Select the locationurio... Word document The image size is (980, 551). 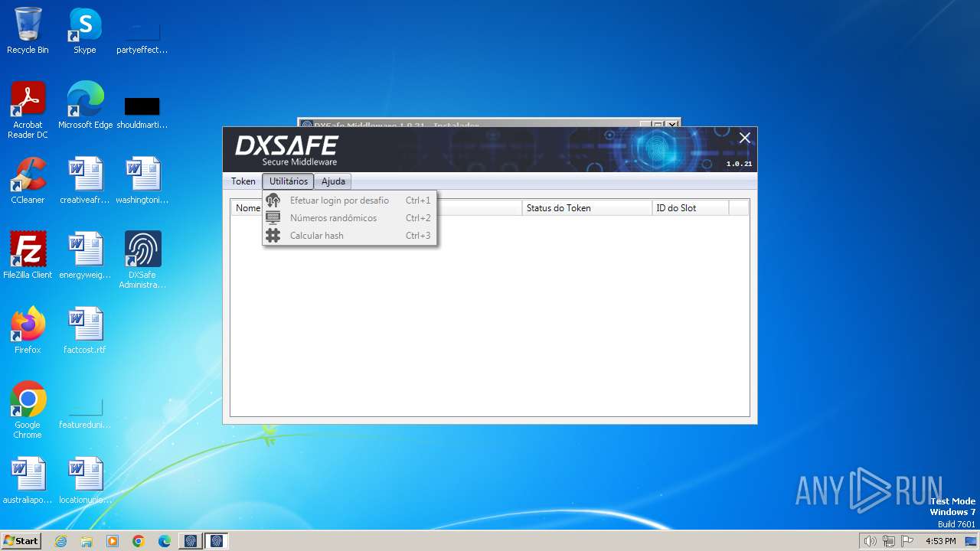[84, 481]
